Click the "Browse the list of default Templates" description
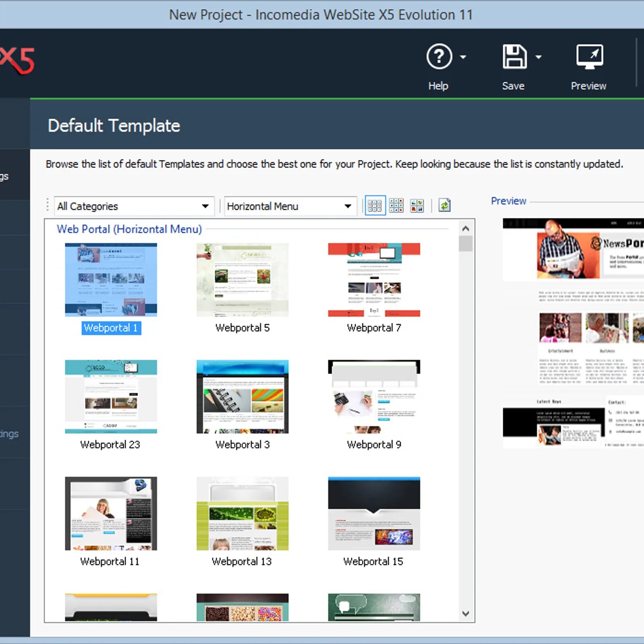This screenshot has width=644, height=644. click(334, 164)
